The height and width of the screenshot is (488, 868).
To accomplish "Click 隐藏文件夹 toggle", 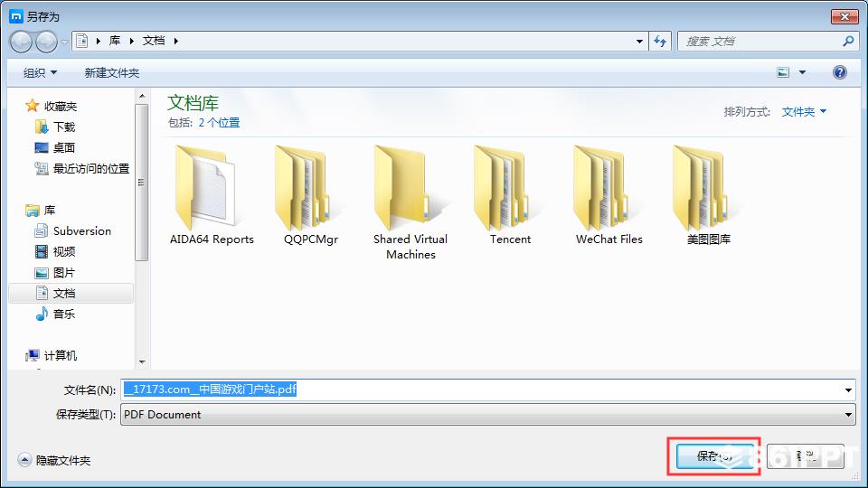I will pos(54,460).
